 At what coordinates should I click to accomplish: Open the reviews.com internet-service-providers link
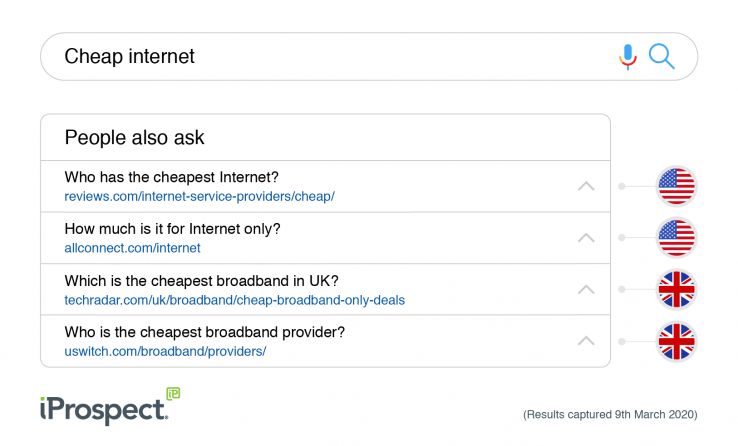199,196
